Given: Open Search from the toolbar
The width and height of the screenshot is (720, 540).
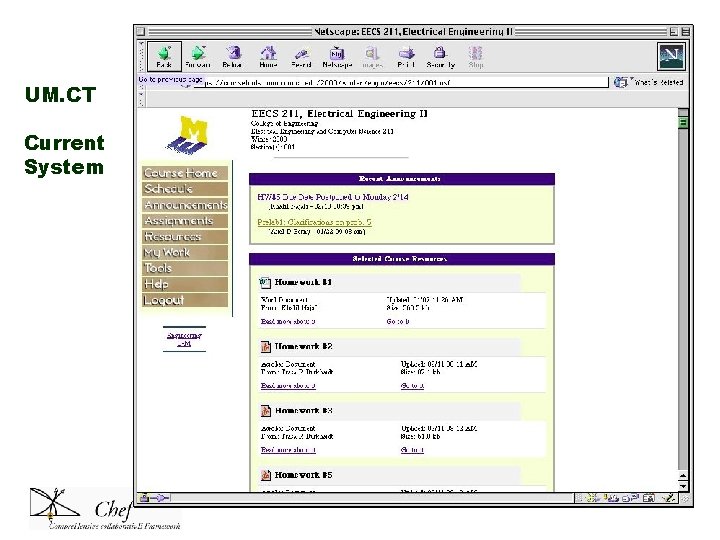Looking at the screenshot, I should 301,57.
